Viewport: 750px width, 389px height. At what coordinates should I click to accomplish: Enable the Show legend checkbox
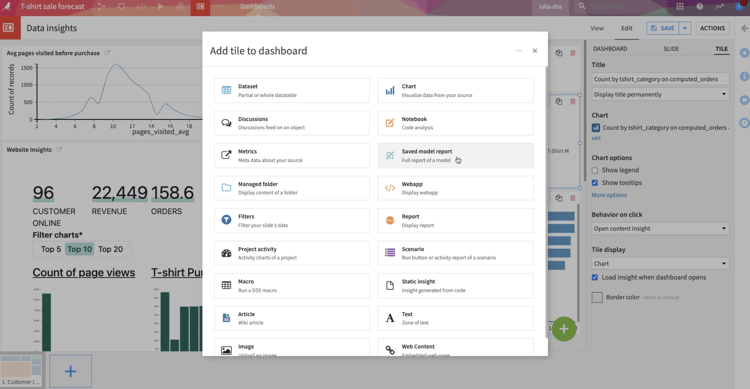click(595, 170)
